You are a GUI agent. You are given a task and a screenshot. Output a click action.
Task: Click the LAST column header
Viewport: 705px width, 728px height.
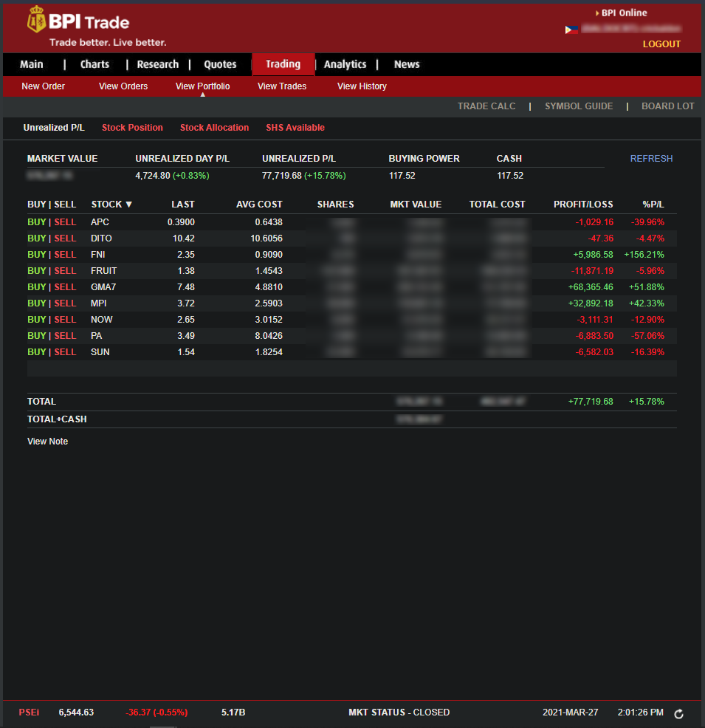click(183, 205)
